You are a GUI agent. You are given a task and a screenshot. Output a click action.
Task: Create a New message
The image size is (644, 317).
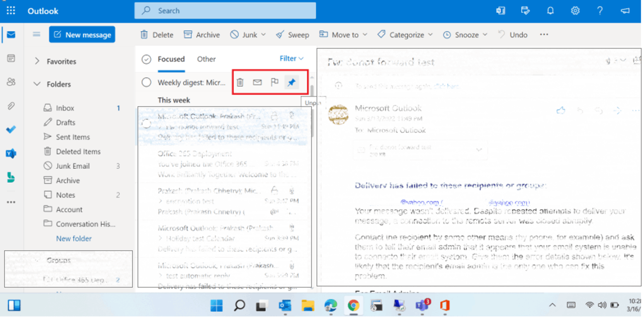(82, 34)
